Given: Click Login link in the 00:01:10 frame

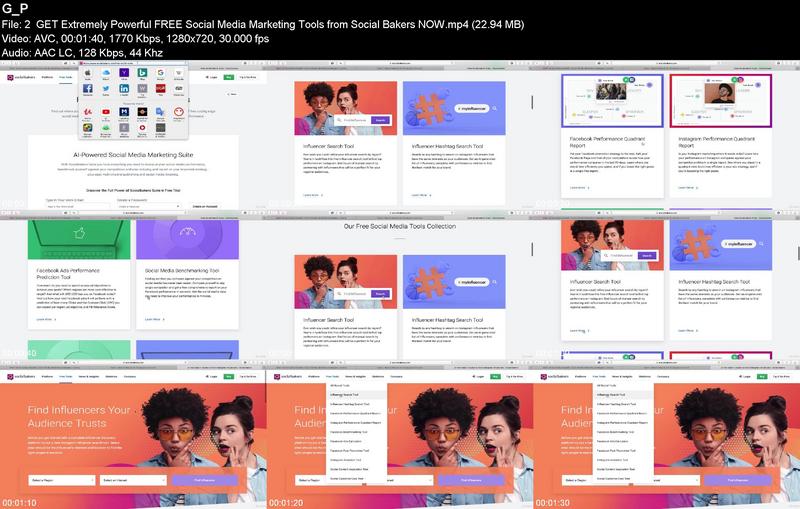Looking at the screenshot, I should 211,376.
